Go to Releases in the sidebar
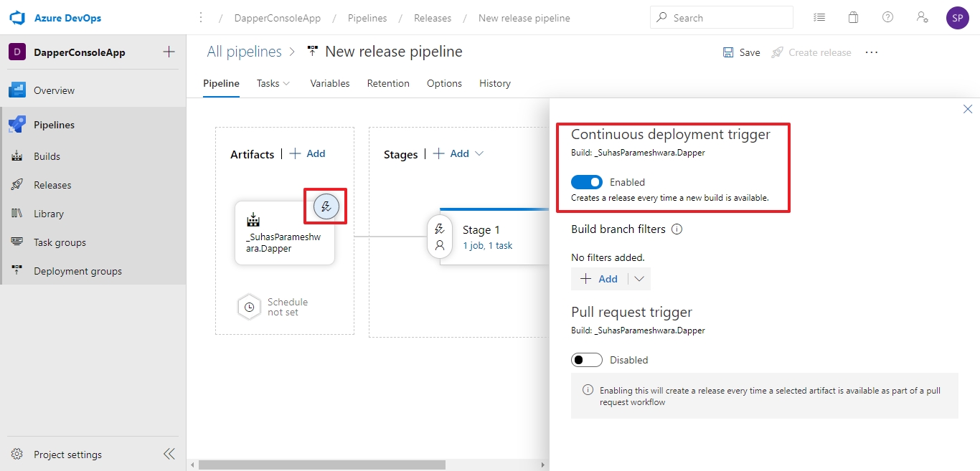 [93, 185]
